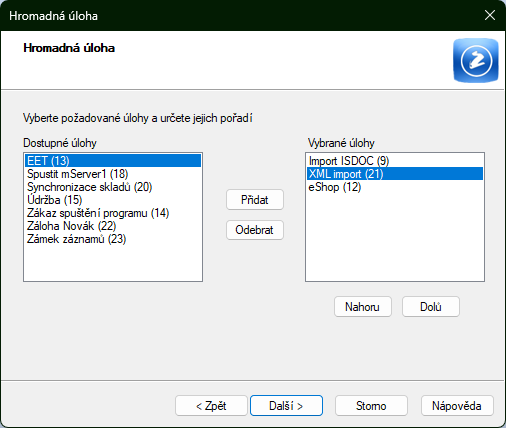The height and width of the screenshot is (428, 506).
Task: Go back with the Zpět button
Action: coord(211,406)
